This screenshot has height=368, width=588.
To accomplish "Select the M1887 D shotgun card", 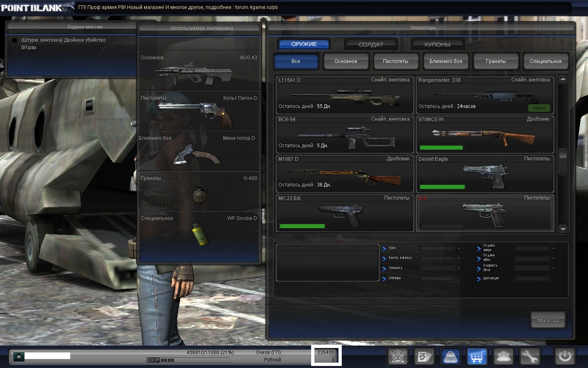I will tap(345, 173).
